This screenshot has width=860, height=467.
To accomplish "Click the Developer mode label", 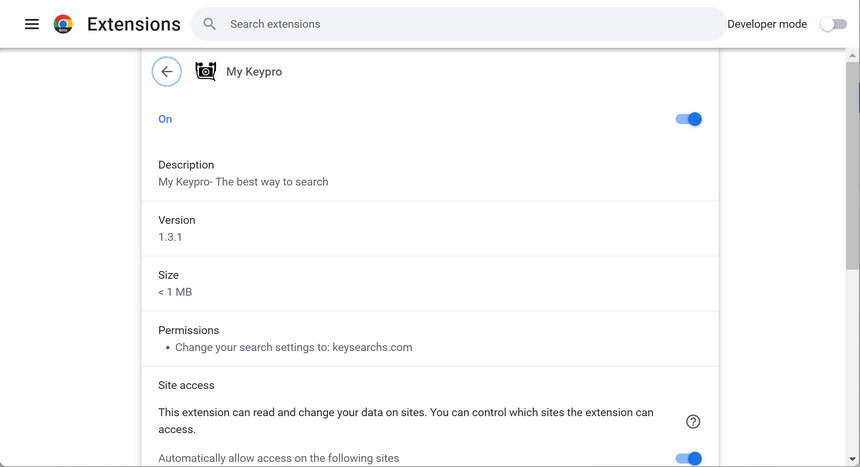I will [x=767, y=24].
